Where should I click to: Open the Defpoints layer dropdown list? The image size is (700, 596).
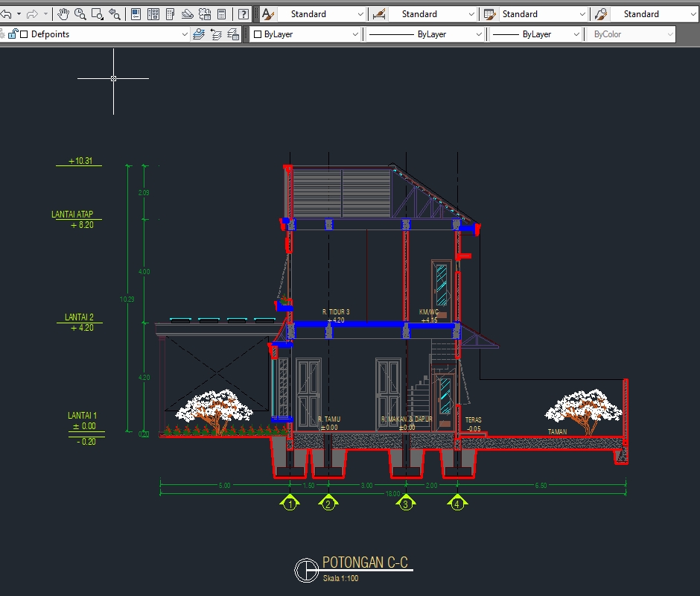click(x=185, y=34)
